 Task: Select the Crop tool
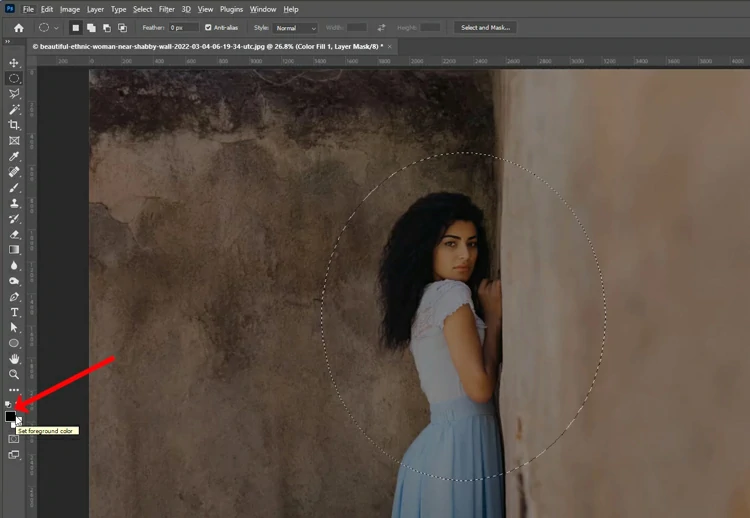[14, 125]
